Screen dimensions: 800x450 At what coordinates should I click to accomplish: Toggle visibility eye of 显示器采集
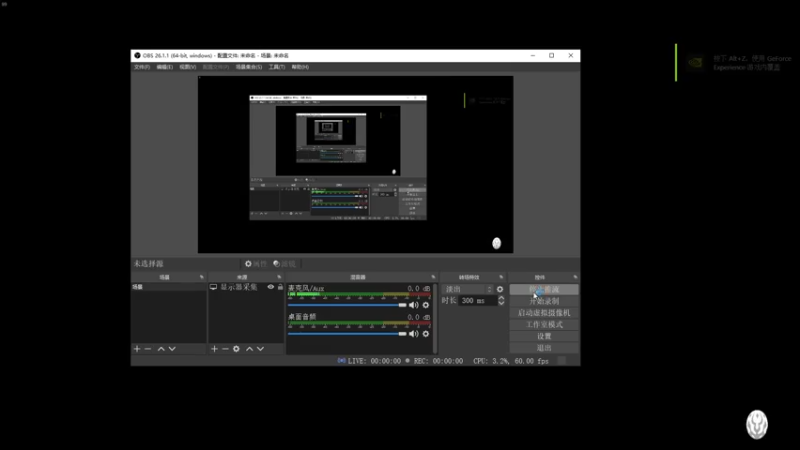pyautogui.click(x=270, y=287)
